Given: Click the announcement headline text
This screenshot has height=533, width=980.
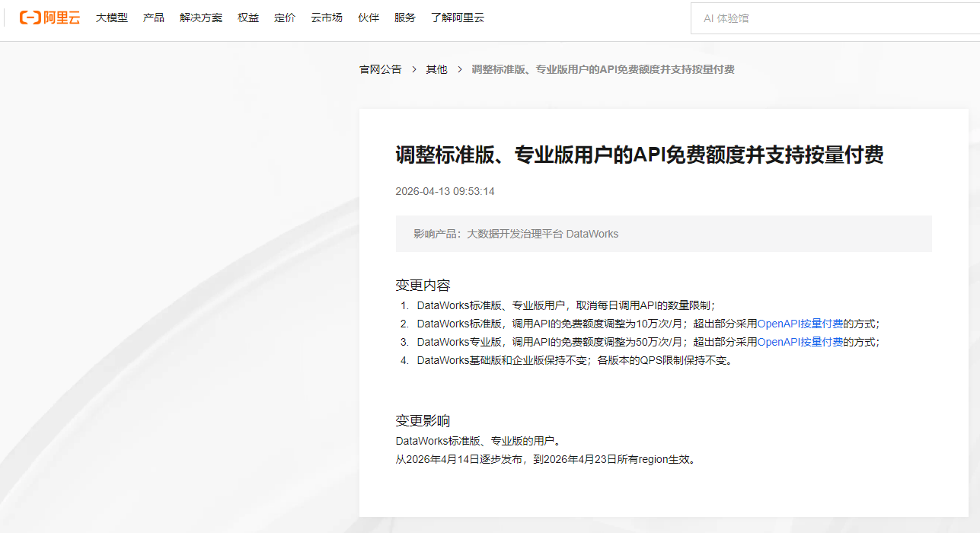Looking at the screenshot, I should click(640, 155).
